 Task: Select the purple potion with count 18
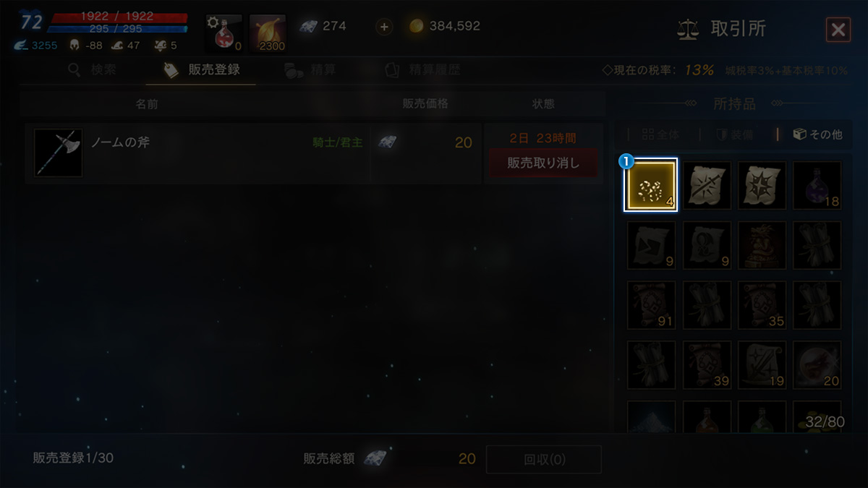pos(817,185)
